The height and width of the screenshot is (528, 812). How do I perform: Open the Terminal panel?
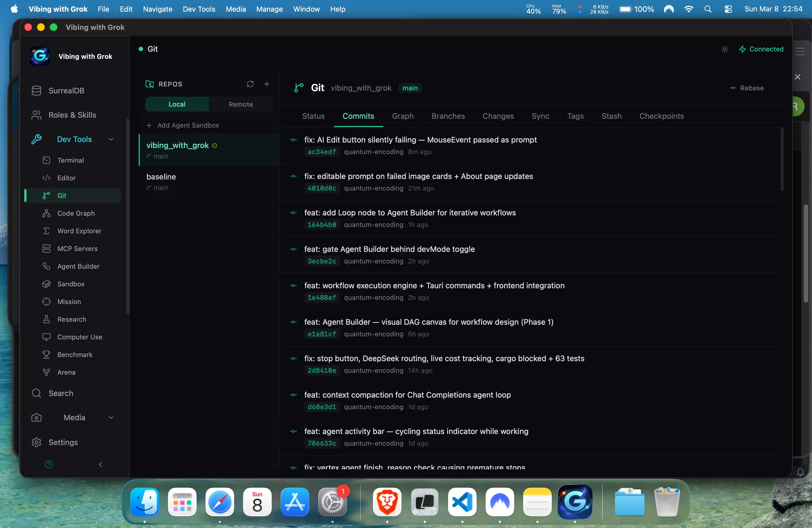(x=70, y=160)
